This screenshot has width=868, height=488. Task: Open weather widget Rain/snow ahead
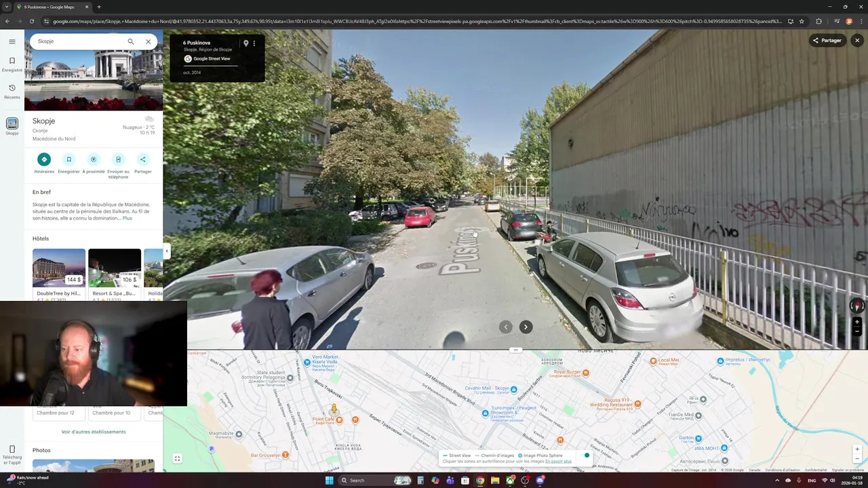click(27, 480)
